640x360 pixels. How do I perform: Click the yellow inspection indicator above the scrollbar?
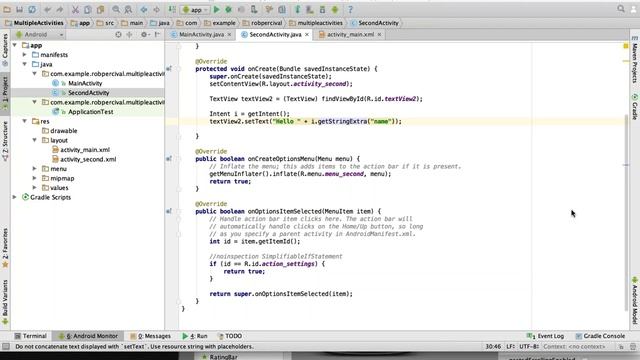pos(626,46)
